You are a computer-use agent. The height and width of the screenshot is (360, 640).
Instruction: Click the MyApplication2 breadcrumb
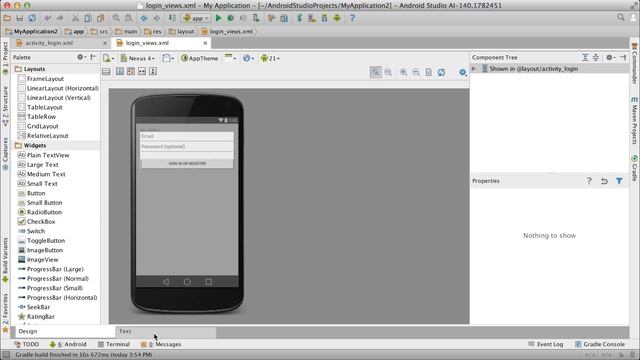click(x=32, y=31)
